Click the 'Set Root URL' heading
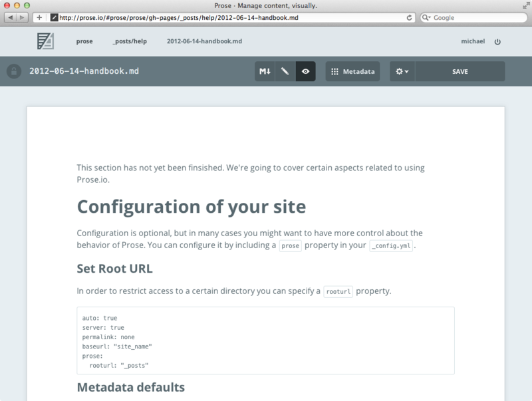Screen dimensions: 532x401 (x=114, y=269)
